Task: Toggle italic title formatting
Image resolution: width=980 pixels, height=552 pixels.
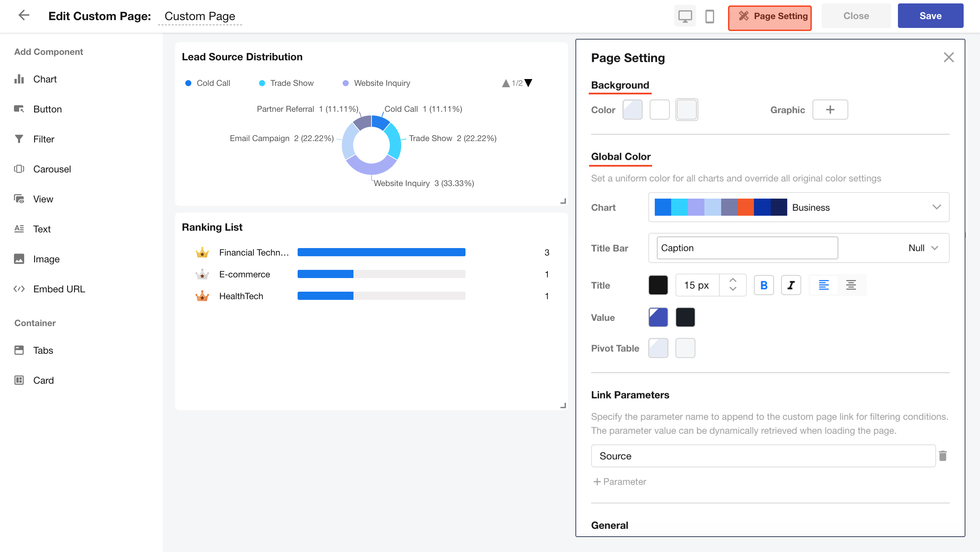Action: point(791,285)
